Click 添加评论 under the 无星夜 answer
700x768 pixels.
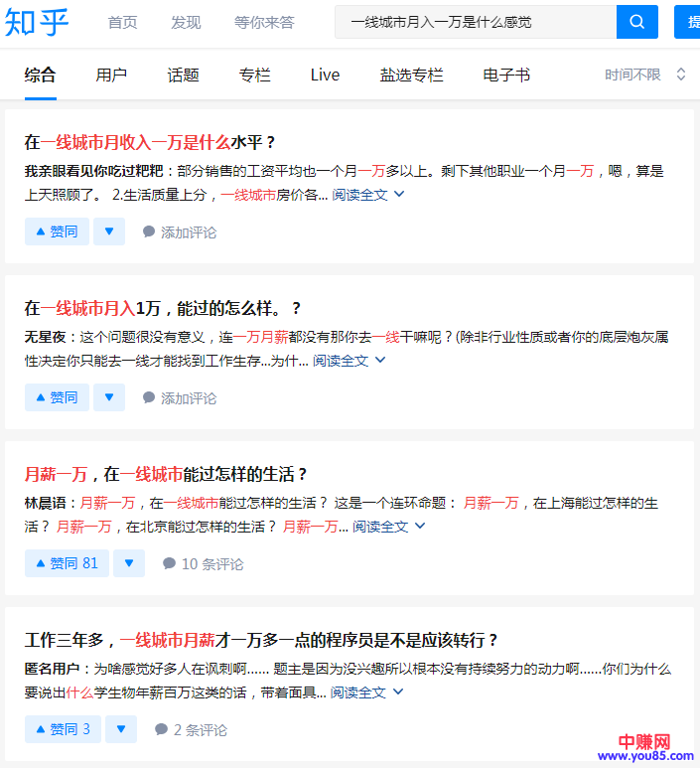179,397
